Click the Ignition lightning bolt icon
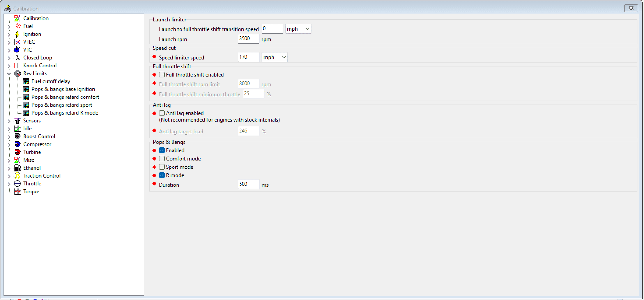The height and width of the screenshot is (300, 644). (x=18, y=34)
